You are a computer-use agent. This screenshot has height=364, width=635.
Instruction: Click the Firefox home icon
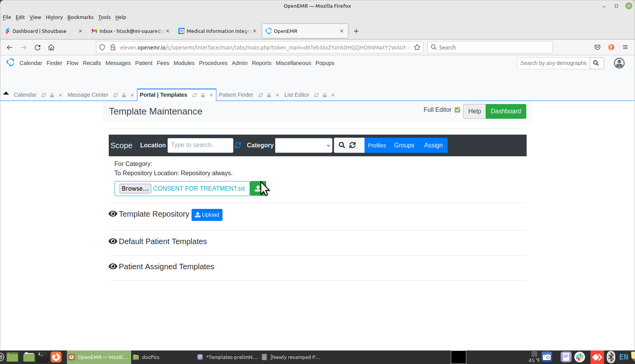pyautogui.click(x=51, y=47)
